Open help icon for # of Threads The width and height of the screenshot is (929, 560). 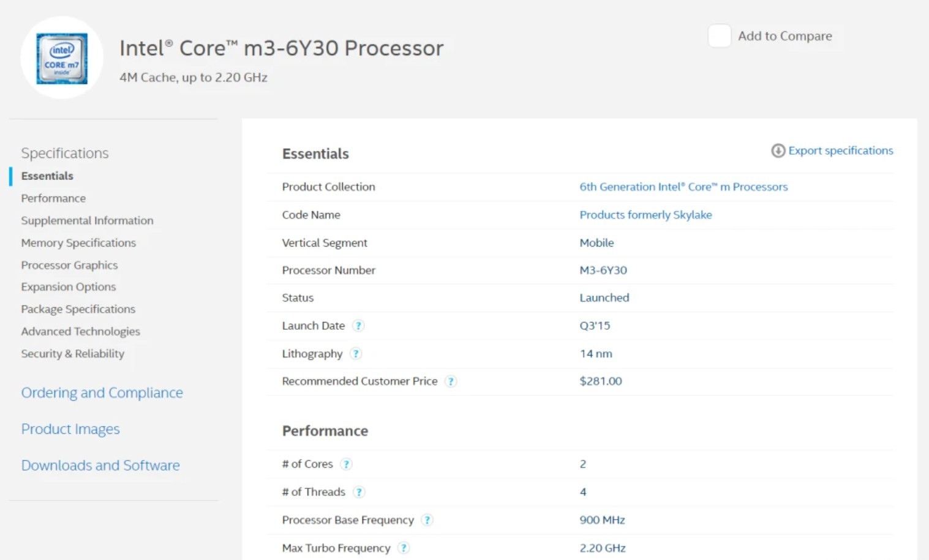click(359, 492)
